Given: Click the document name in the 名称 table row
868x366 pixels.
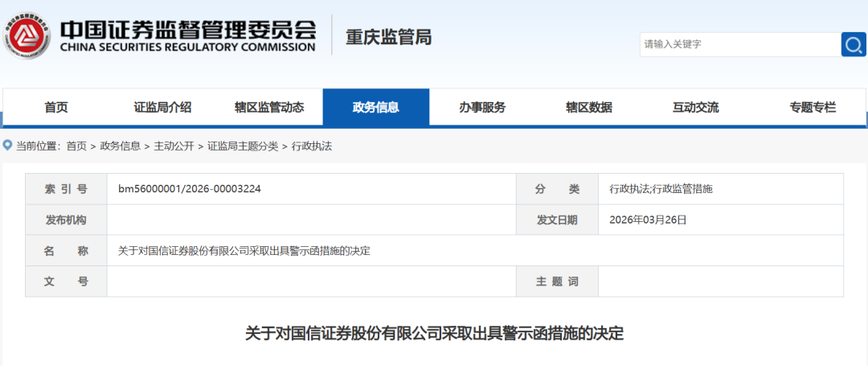Looking at the screenshot, I should click(x=244, y=251).
